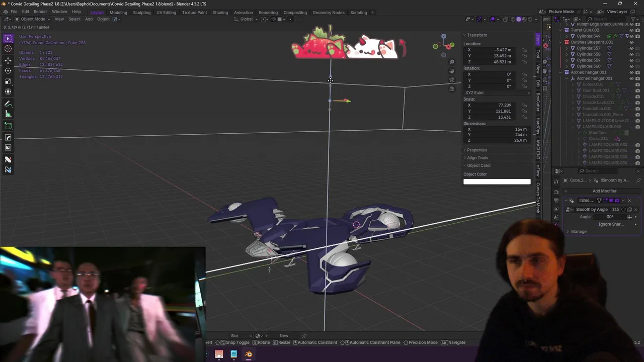
Task: Select the Measure tool
Action: [8, 114]
